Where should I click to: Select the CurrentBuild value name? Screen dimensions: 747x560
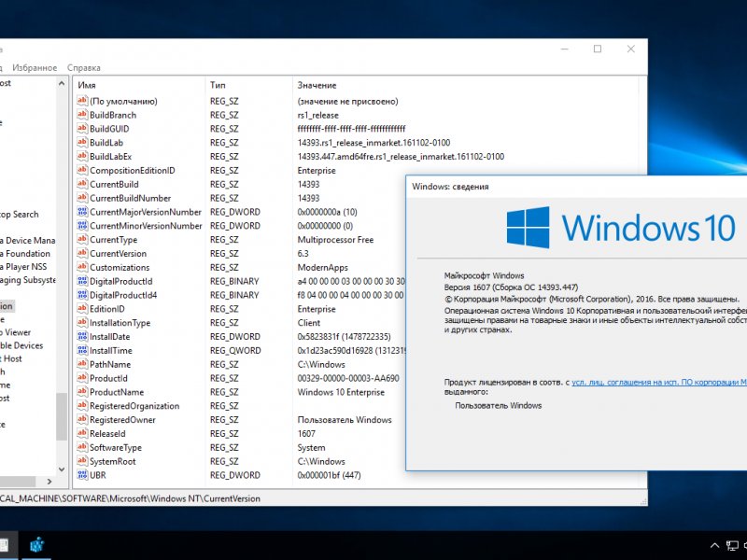(x=114, y=184)
